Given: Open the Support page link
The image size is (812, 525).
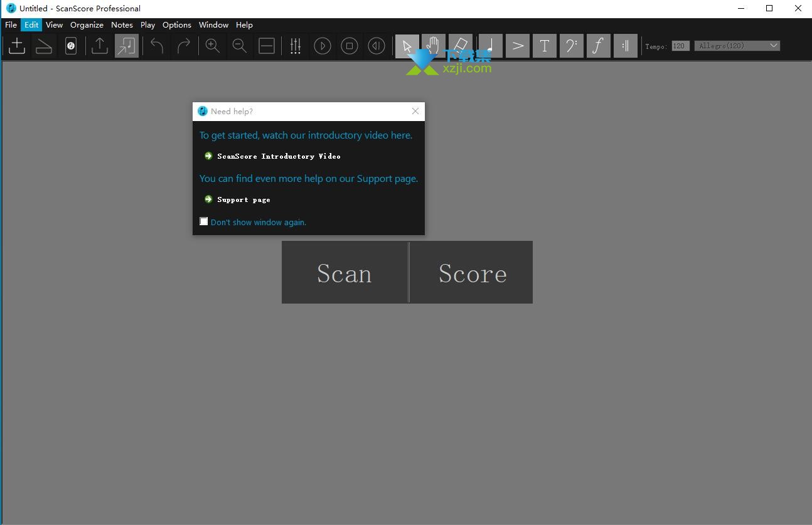Looking at the screenshot, I should [x=243, y=199].
